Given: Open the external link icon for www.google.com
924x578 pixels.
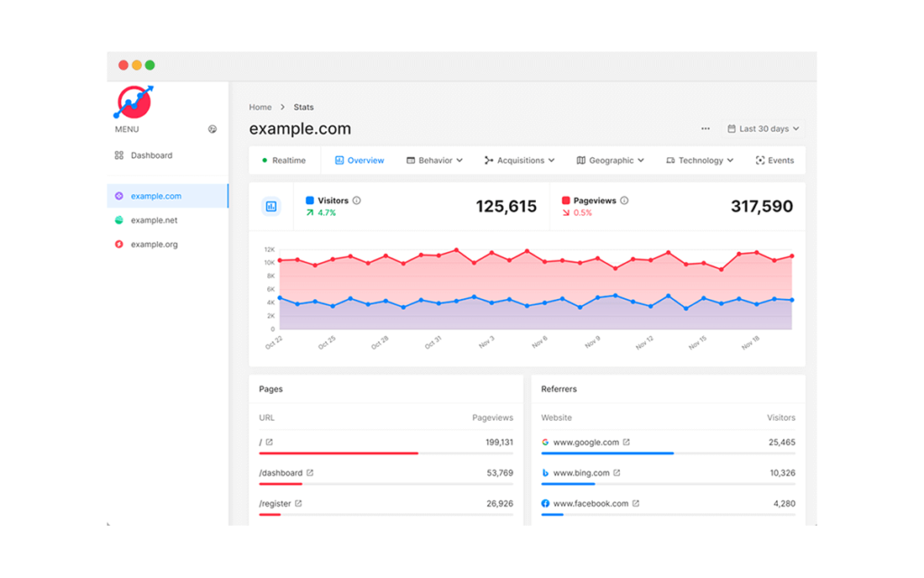Looking at the screenshot, I should (x=626, y=442).
